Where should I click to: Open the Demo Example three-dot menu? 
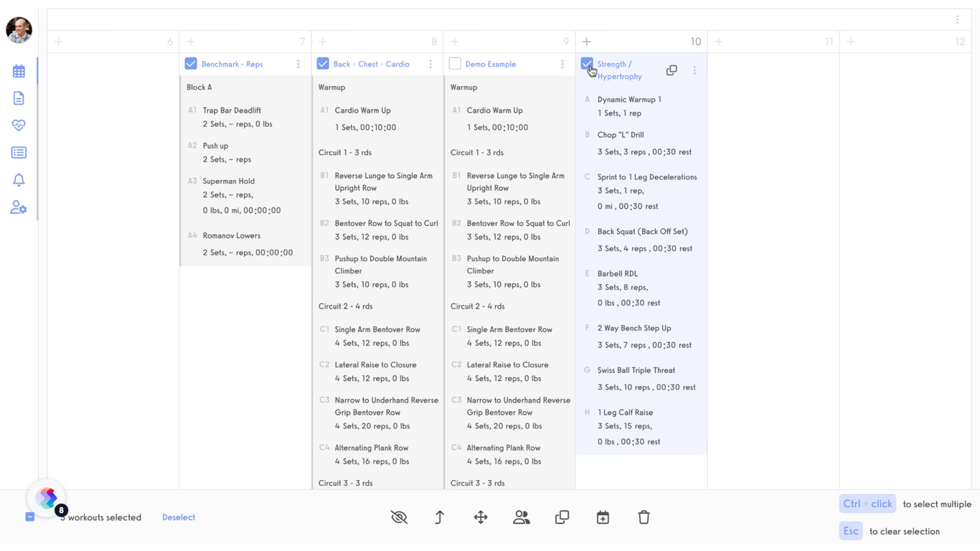[562, 64]
